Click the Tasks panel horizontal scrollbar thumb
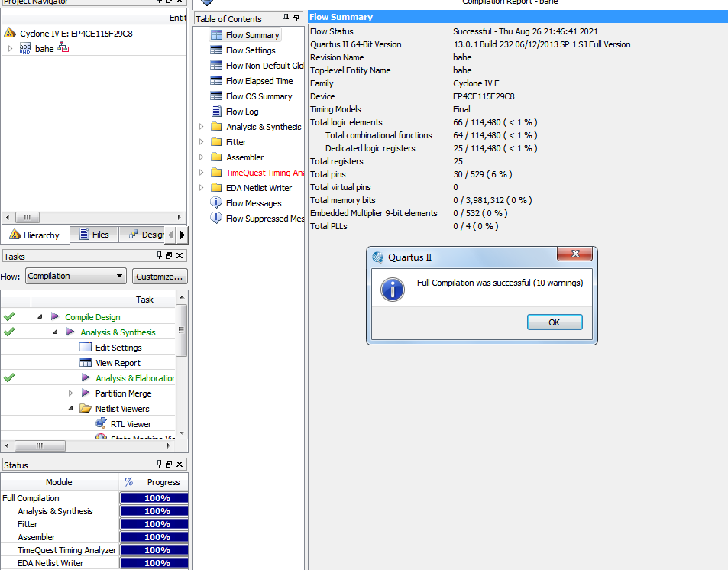Viewport: 728px width, 570px height. coord(40,445)
